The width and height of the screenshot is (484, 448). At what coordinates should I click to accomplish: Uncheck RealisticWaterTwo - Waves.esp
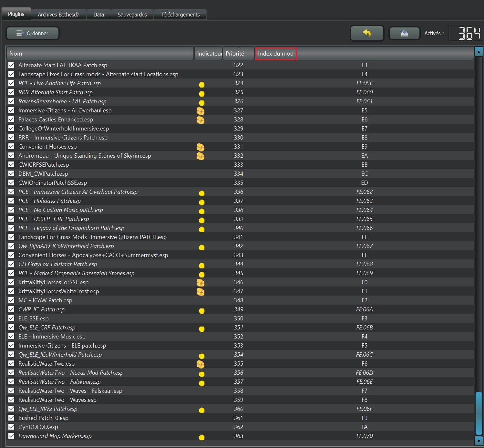click(11, 400)
